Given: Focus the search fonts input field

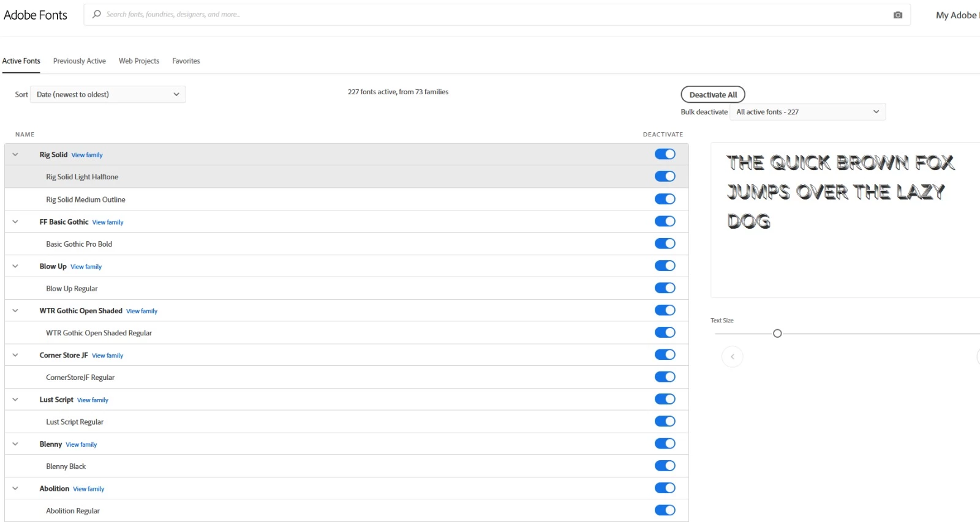Looking at the screenshot, I should point(497,15).
